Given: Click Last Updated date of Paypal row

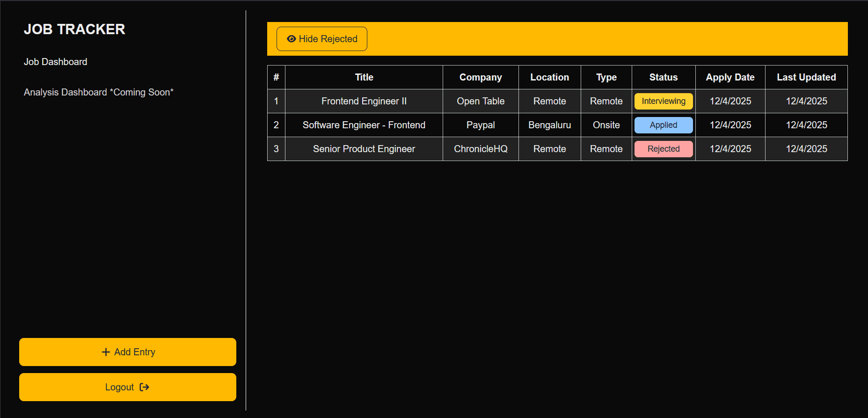Looking at the screenshot, I should (x=806, y=125).
